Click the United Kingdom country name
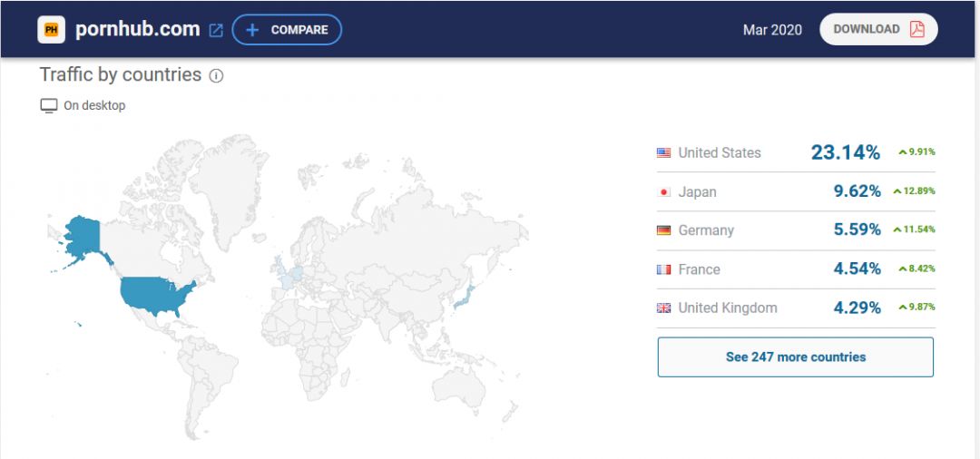 727,308
